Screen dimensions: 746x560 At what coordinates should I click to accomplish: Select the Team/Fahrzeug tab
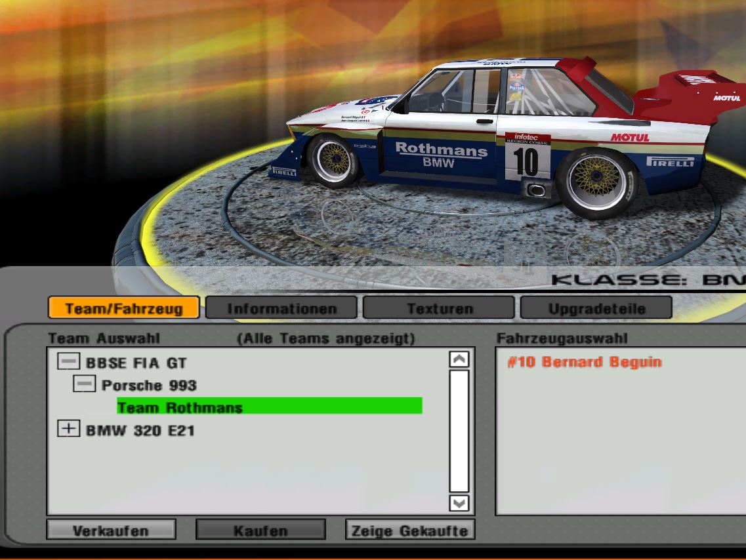(x=124, y=308)
